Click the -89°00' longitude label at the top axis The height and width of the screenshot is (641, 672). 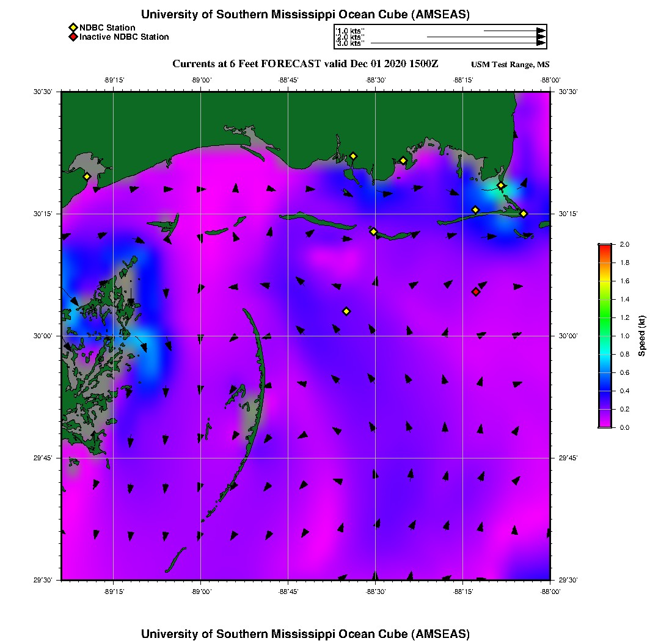click(201, 80)
